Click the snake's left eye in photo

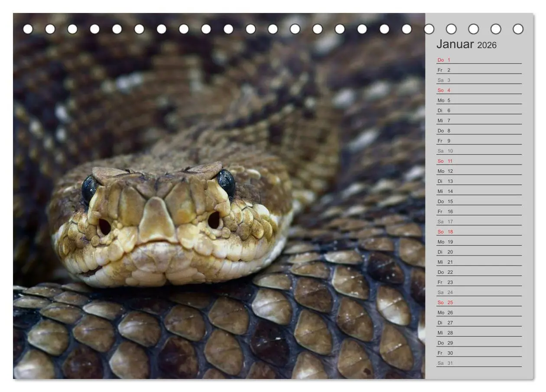point(89,189)
